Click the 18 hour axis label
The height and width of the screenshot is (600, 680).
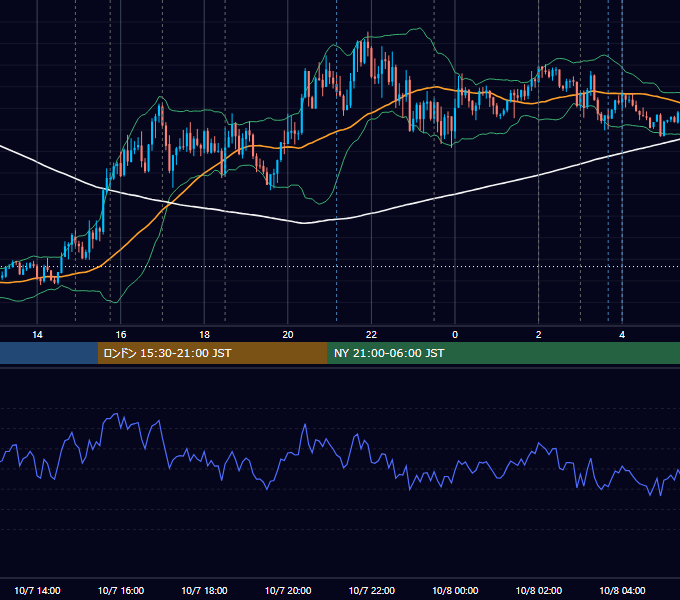coord(204,335)
